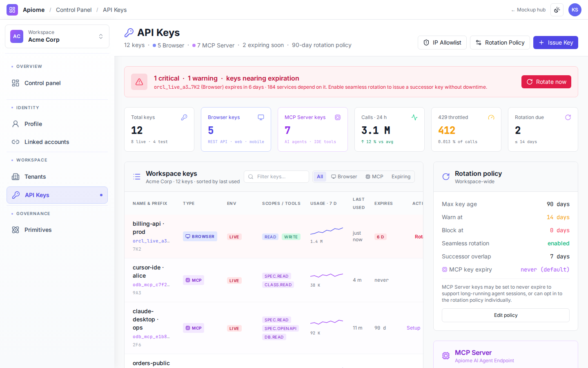Click the BROWSER type badge on billing-api row
Viewport: 588px width, 368px height.
tap(200, 236)
